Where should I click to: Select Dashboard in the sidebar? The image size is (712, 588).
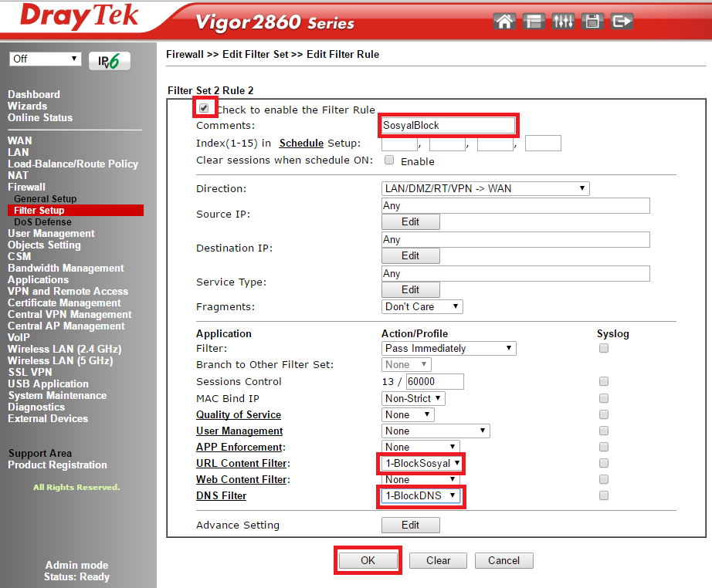pyautogui.click(x=34, y=94)
